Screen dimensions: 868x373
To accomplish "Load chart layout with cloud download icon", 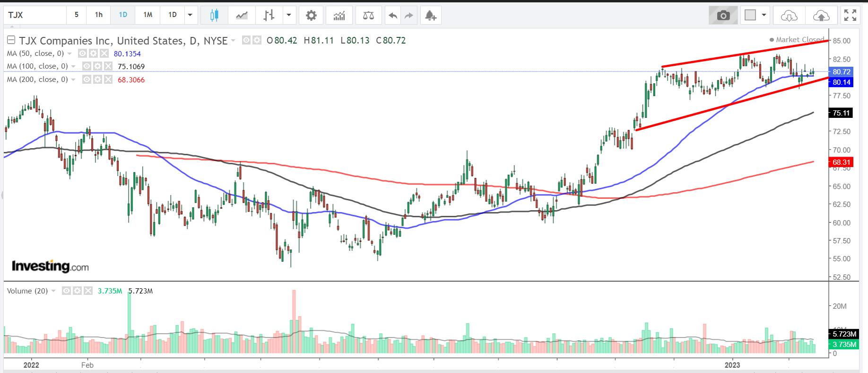I will (789, 15).
